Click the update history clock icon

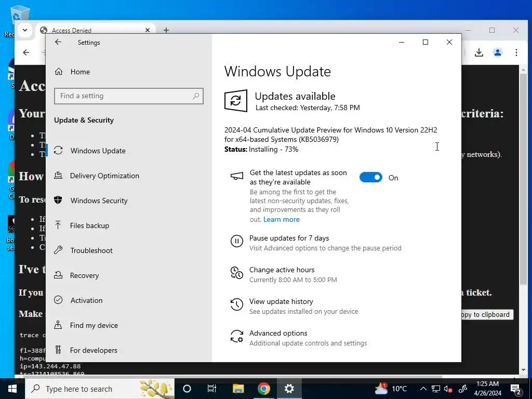237,304
